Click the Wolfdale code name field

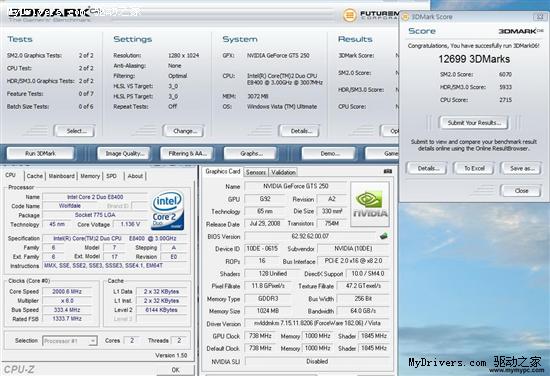[x=70, y=206]
